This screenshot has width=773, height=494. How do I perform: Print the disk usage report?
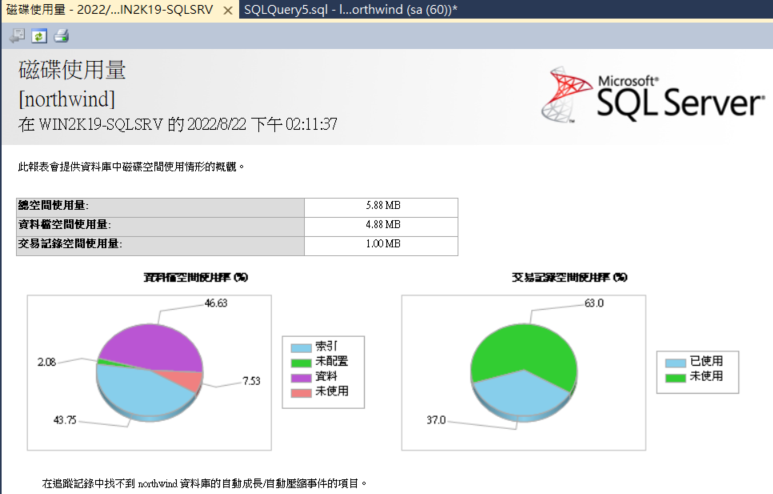[61, 36]
